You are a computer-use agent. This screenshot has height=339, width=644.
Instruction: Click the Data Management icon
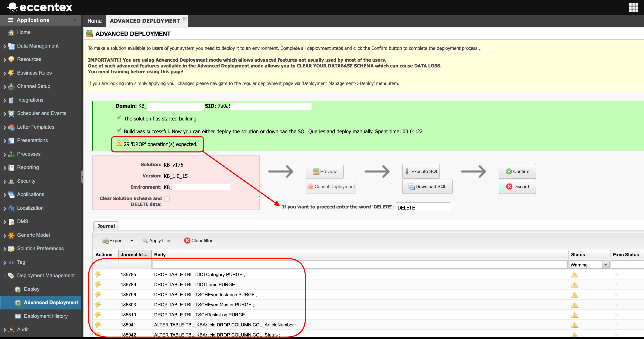(11, 46)
